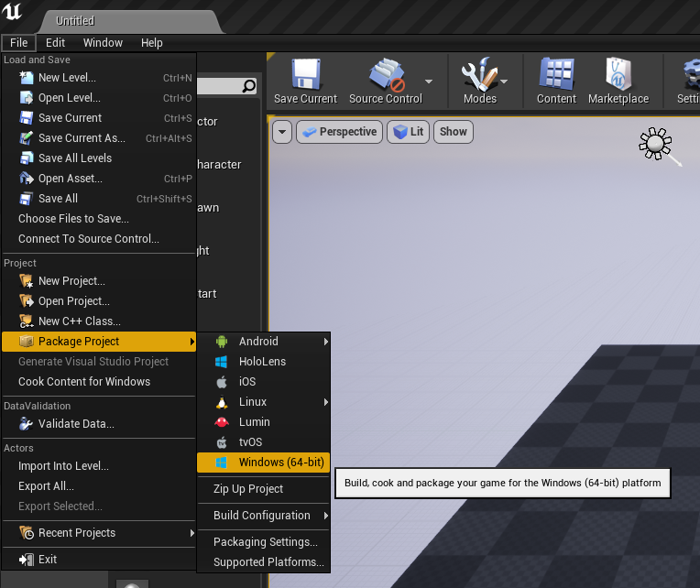Open the Source Control toolbar icon
This screenshot has width=700, height=588.
[387, 74]
